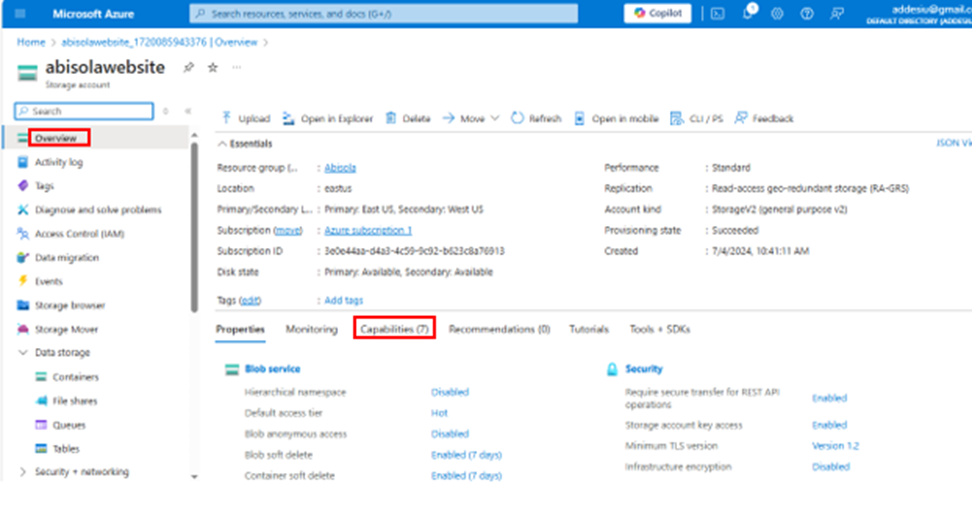Open the Help question mark icon

[x=806, y=14]
